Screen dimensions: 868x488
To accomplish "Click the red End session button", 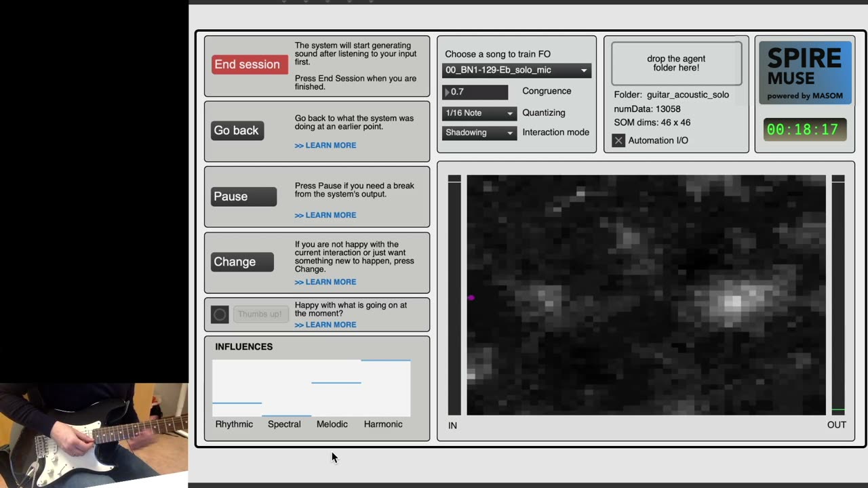I will pyautogui.click(x=250, y=64).
